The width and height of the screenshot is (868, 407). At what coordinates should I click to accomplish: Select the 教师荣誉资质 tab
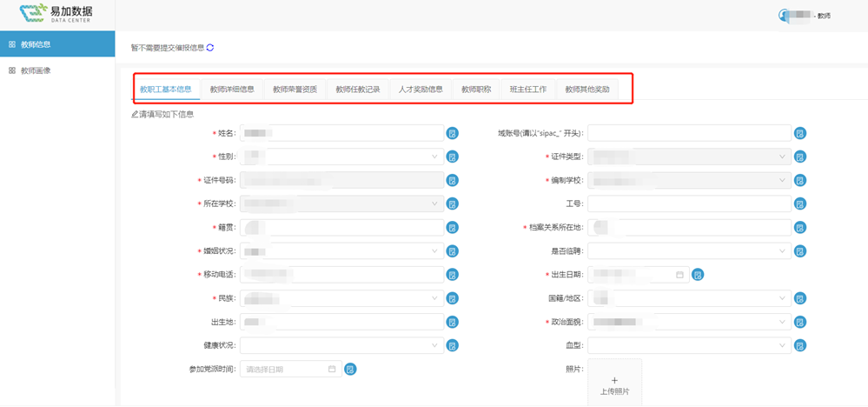pos(295,90)
